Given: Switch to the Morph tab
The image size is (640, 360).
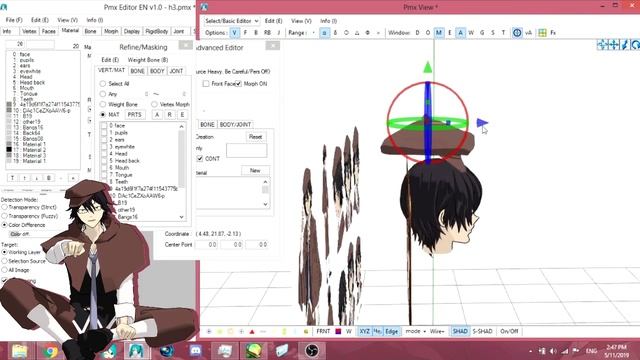Looking at the screenshot, I should 111,31.
